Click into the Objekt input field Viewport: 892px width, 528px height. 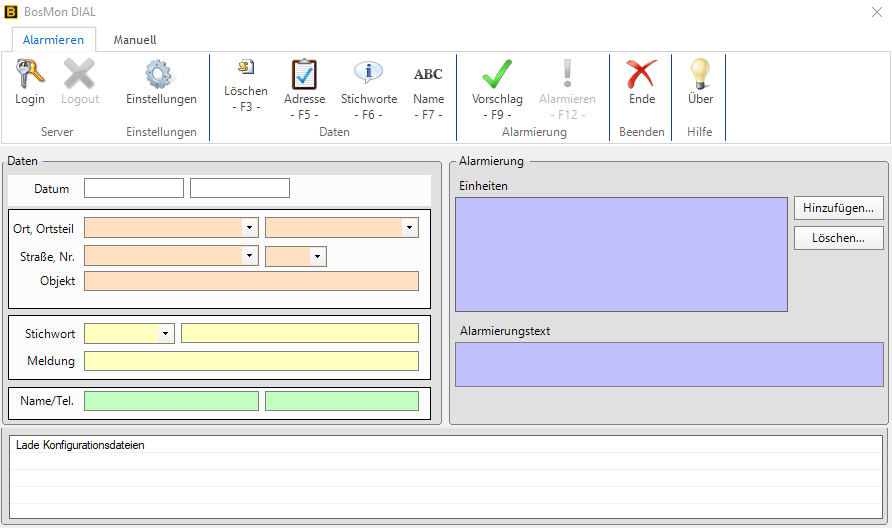(251, 281)
